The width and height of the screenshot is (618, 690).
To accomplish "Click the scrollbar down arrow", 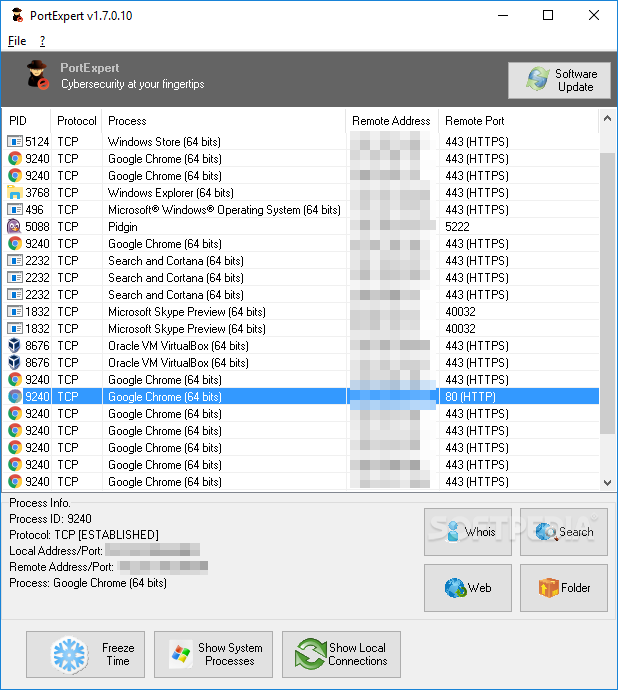I will (607, 483).
